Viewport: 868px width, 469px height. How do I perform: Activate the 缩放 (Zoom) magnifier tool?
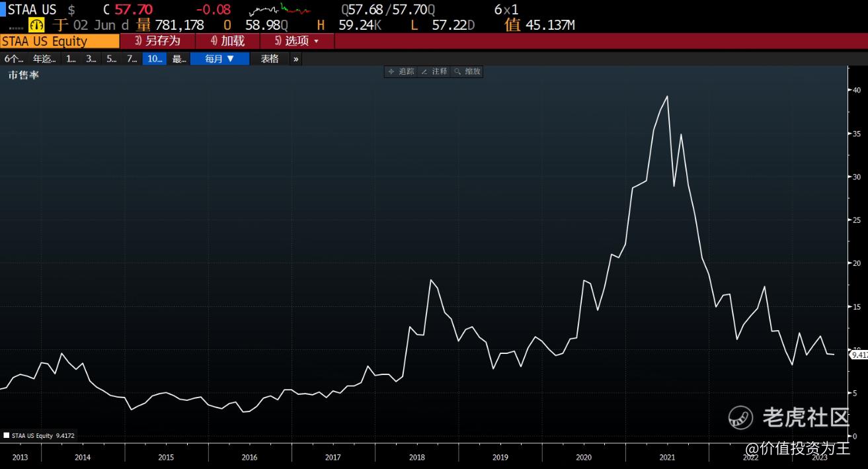tap(467, 71)
